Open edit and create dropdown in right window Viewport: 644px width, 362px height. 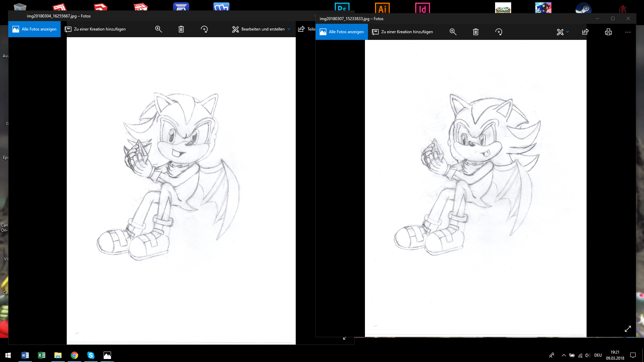pyautogui.click(x=563, y=32)
